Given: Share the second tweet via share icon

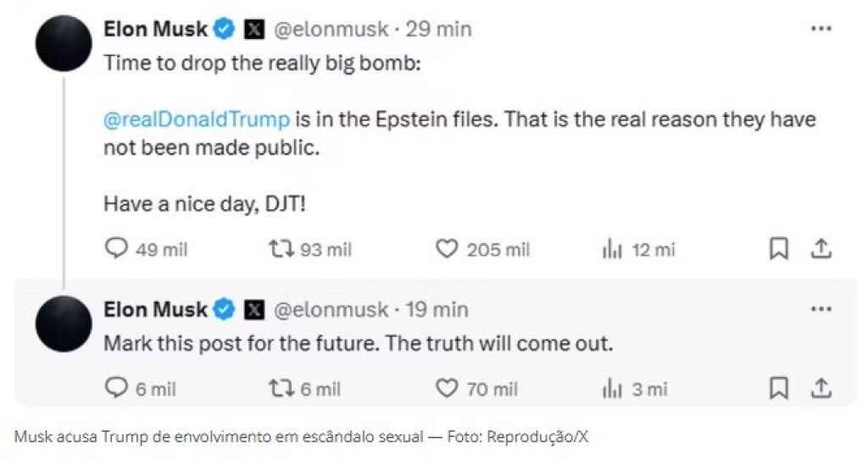Looking at the screenshot, I should (821, 388).
